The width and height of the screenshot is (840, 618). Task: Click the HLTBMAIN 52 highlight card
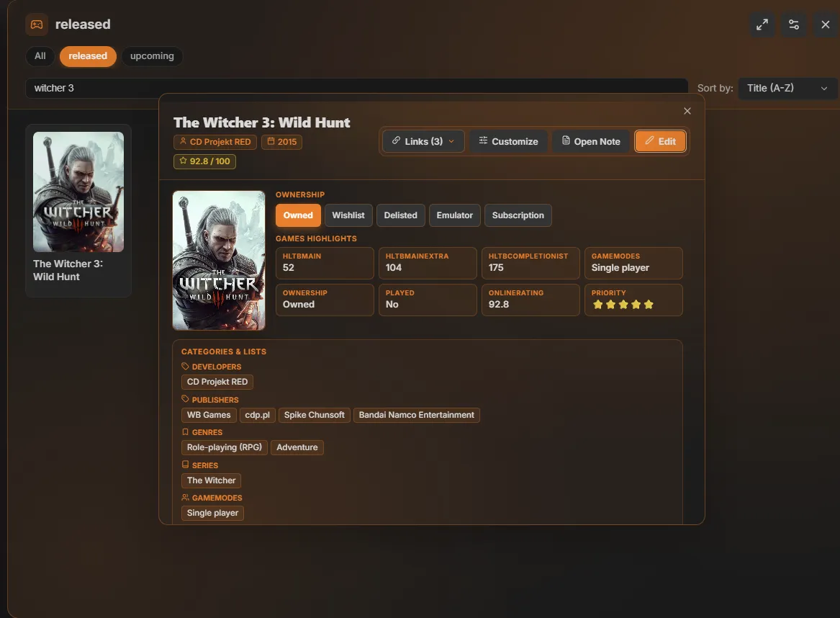(325, 263)
